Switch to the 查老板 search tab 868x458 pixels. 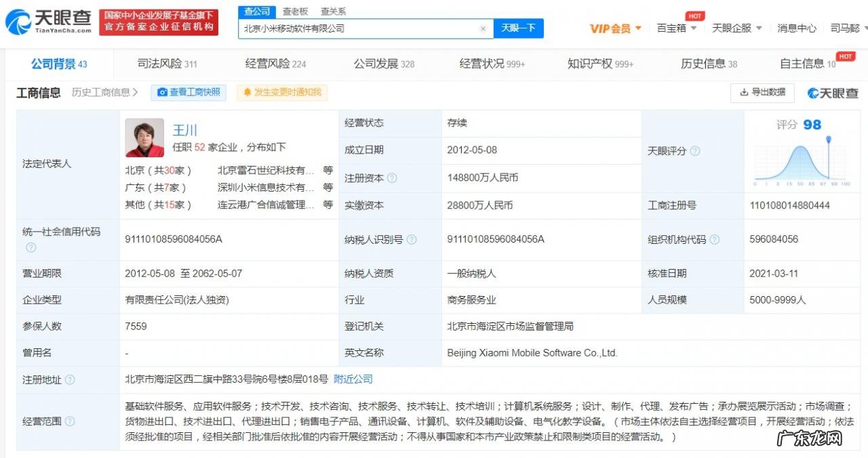[x=295, y=12]
